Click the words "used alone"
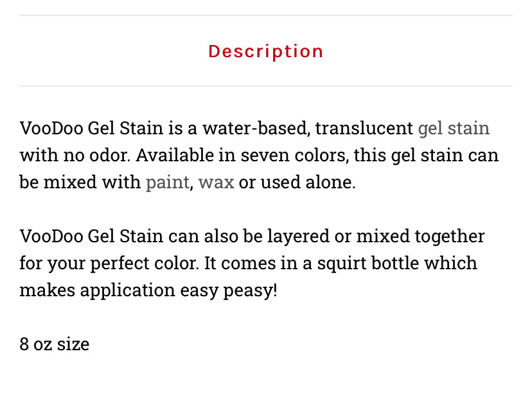This screenshot has height=410, width=532. click(308, 183)
